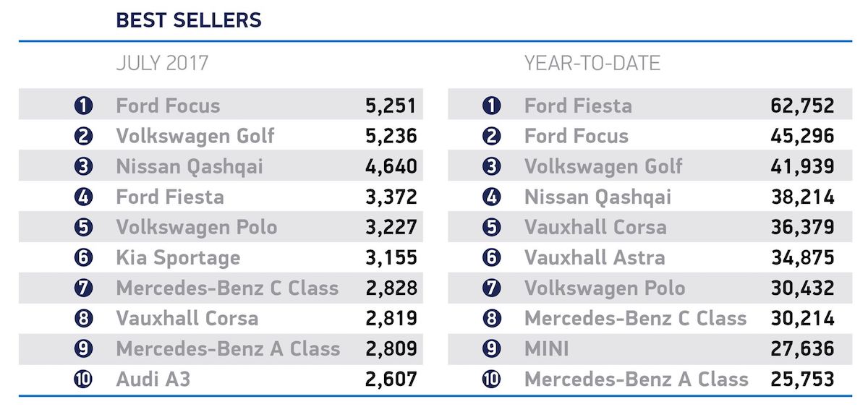Click the rank 10 badge beside year-to-date Mercedes-Benz A Class
868x412 pixels.
[492, 379]
